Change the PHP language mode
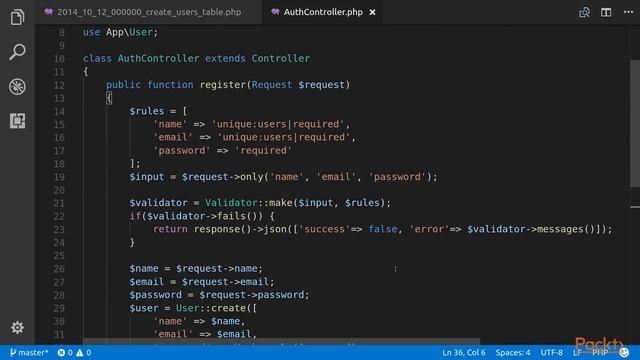Screen dimensions: 640x360 pos(600,353)
